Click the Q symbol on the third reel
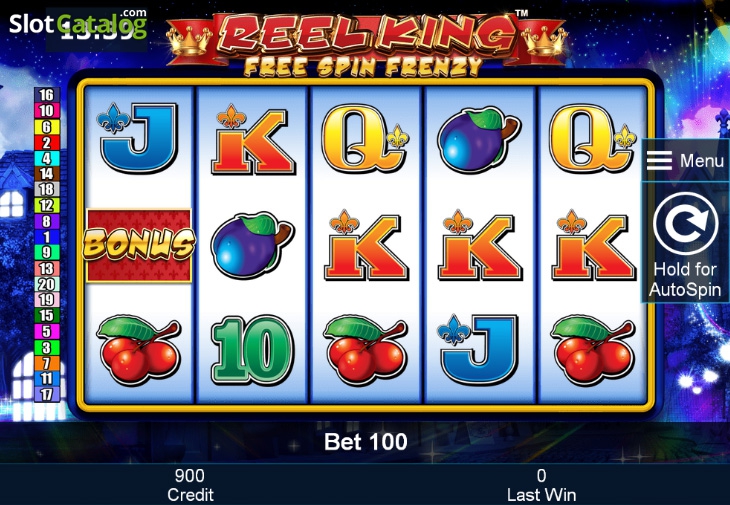This screenshot has height=505, width=730. (x=365, y=138)
